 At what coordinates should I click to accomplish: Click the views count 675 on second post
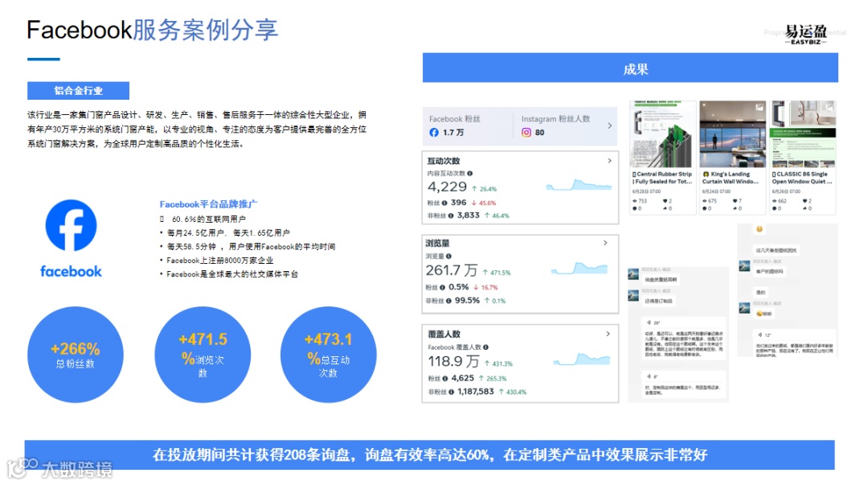710,201
